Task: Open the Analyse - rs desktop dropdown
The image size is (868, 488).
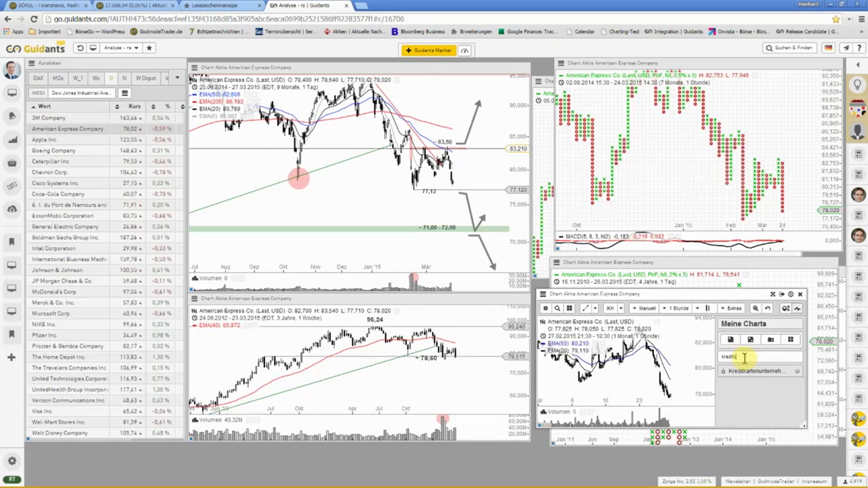Action: [x=121, y=48]
